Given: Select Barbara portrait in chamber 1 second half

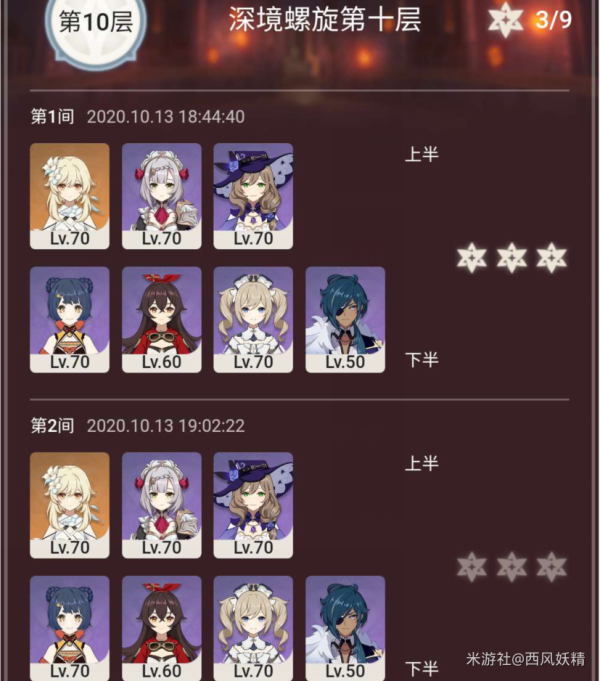Looking at the screenshot, I should [253, 320].
